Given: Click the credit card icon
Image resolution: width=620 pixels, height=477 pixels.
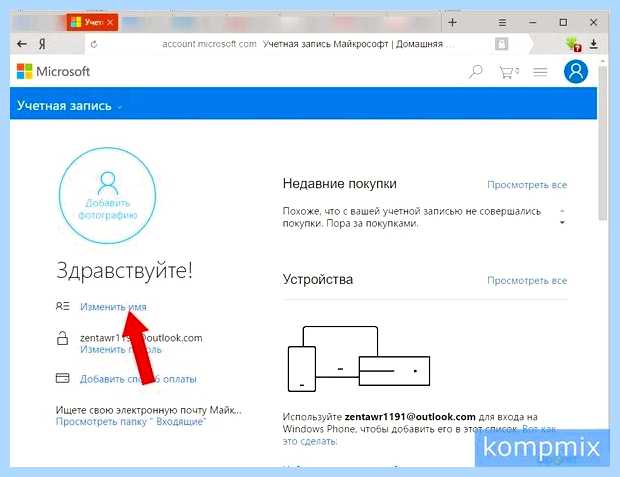Looking at the screenshot, I should click(62, 379).
